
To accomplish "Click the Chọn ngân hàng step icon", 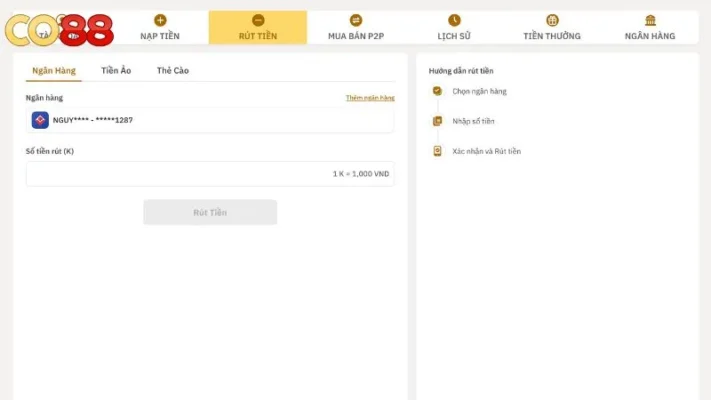I will pos(437,91).
